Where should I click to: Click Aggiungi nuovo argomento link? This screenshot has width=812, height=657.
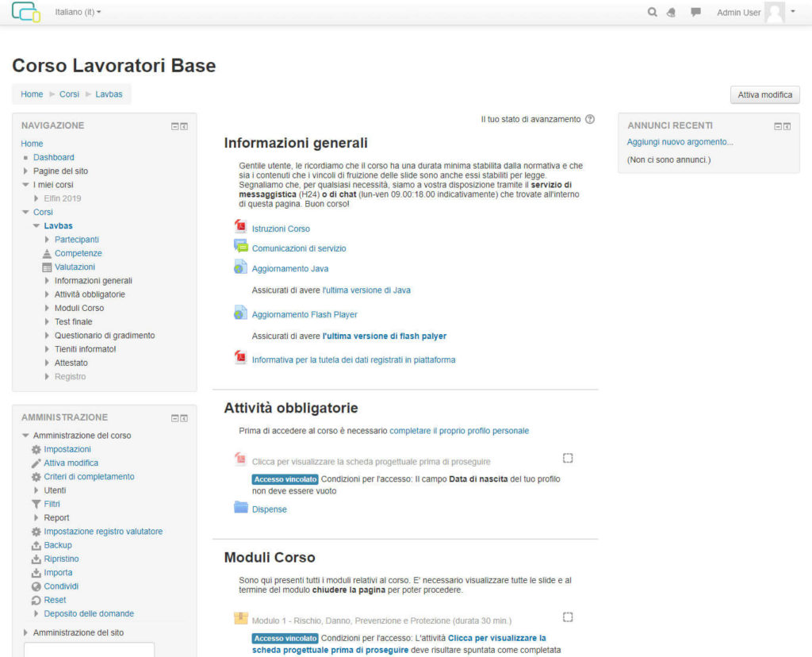[680, 142]
